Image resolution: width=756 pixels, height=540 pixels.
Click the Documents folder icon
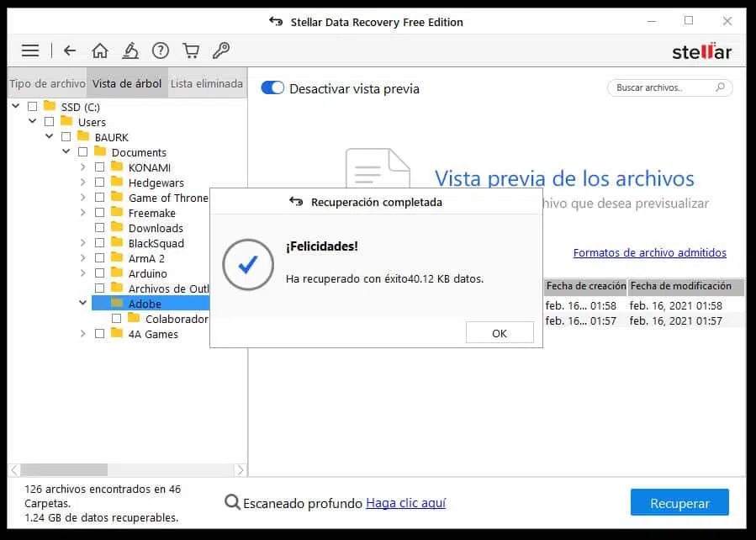100,151
